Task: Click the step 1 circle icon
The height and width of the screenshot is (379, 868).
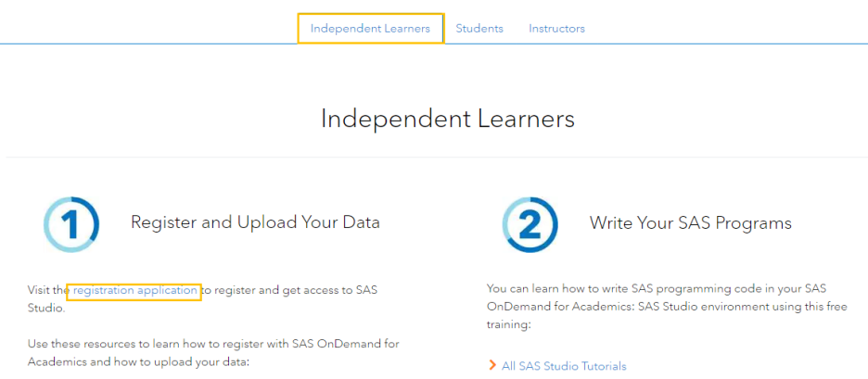Action: 70,224
